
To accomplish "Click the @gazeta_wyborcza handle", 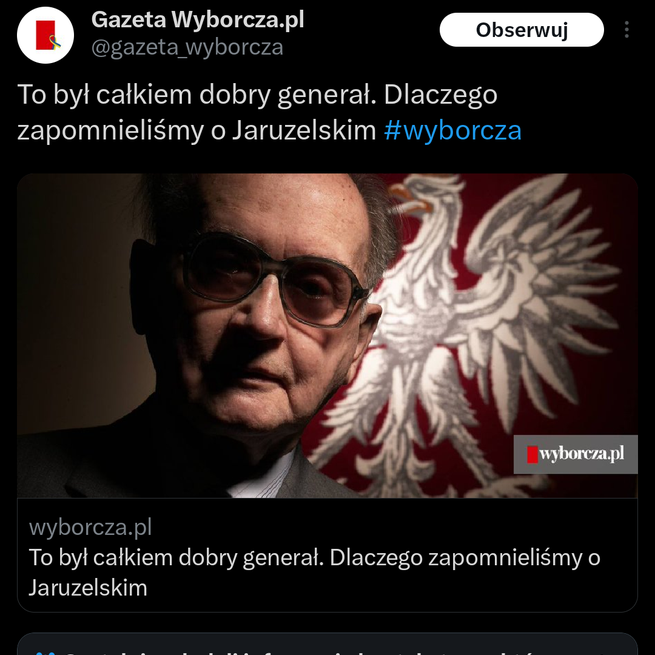I will pyautogui.click(x=187, y=47).
